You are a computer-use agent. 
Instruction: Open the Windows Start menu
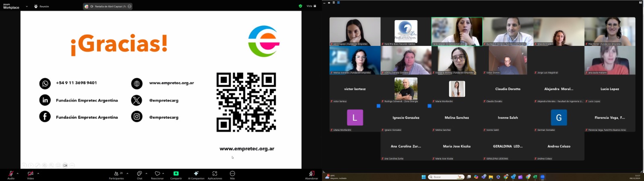point(423,177)
